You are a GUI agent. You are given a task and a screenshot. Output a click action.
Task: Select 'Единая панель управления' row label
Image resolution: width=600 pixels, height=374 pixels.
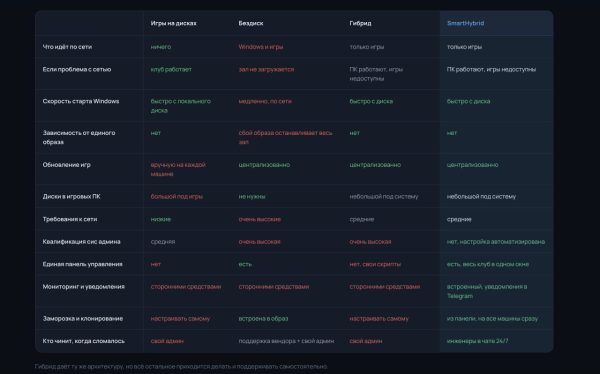click(x=82, y=264)
